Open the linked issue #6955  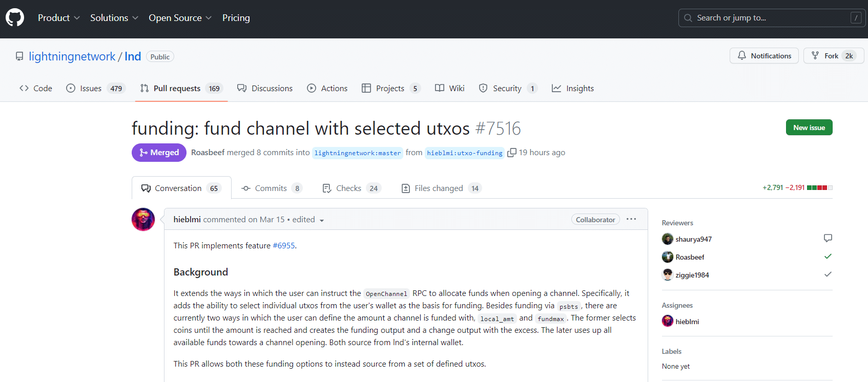pyautogui.click(x=284, y=246)
